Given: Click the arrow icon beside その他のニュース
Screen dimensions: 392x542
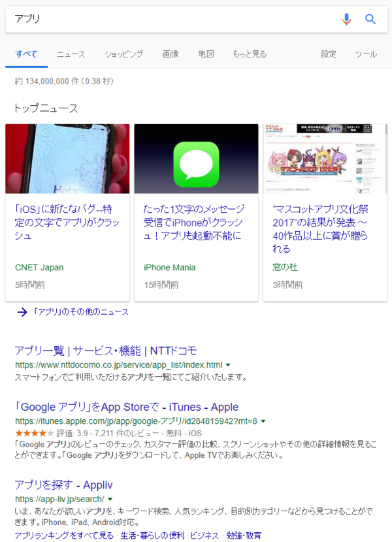Looking at the screenshot, I should 22,312.
